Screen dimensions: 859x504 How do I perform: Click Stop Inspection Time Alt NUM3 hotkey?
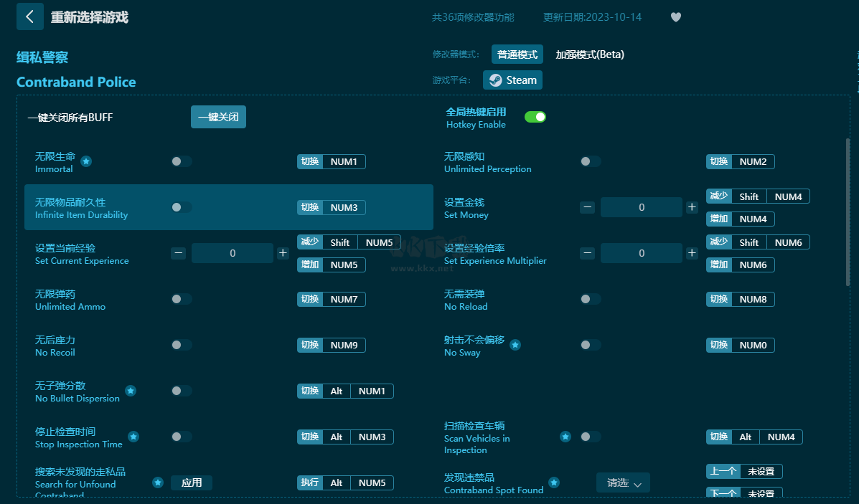pos(345,437)
